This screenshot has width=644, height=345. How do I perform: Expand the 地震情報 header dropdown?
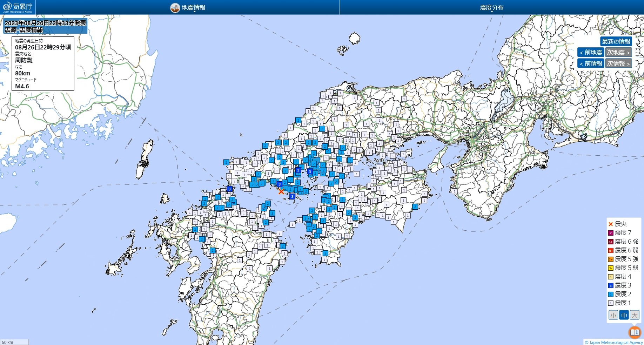[188, 7]
